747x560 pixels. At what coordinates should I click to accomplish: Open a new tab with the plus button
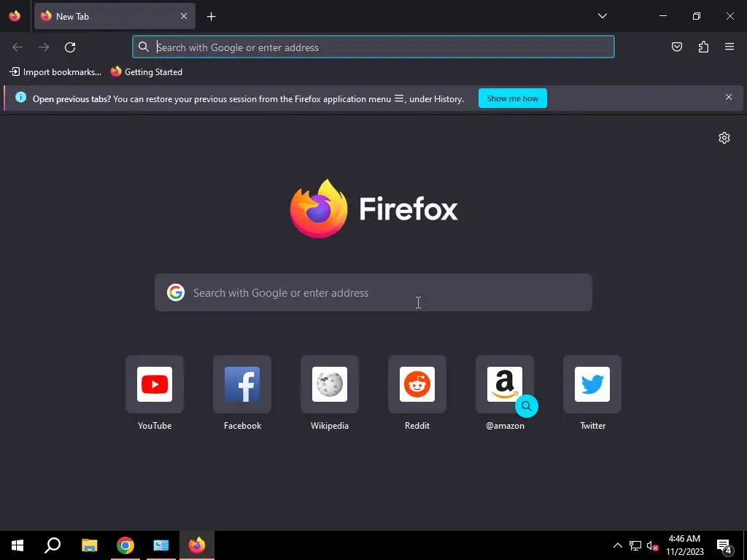pos(211,17)
